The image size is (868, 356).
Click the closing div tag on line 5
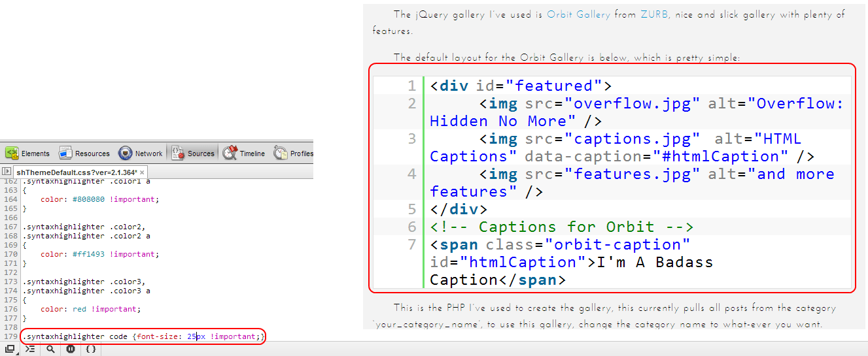[x=459, y=209]
